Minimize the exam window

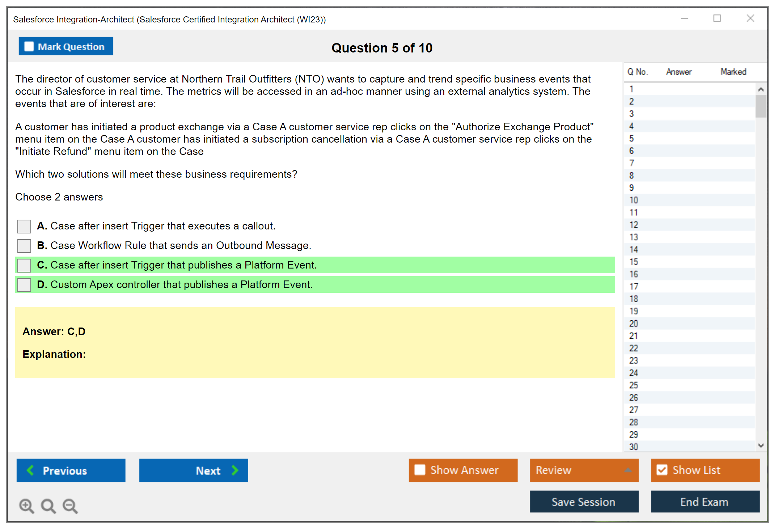click(x=684, y=18)
